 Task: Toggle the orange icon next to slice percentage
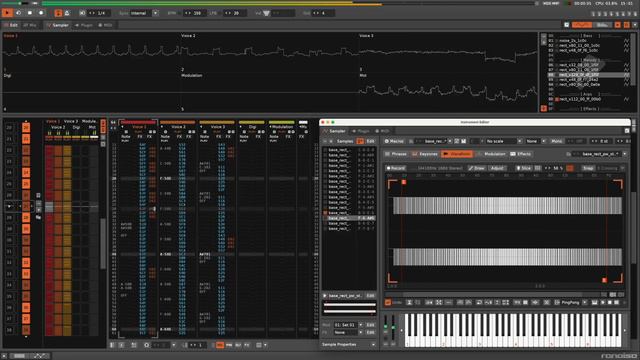click(570, 168)
